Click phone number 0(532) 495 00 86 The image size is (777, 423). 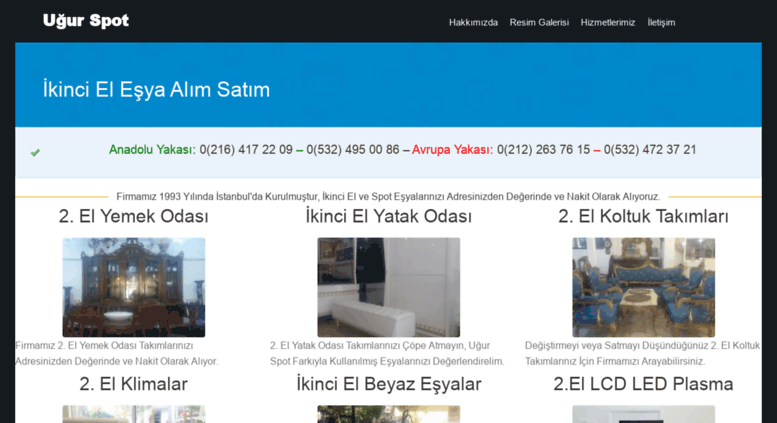pos(353,150)
